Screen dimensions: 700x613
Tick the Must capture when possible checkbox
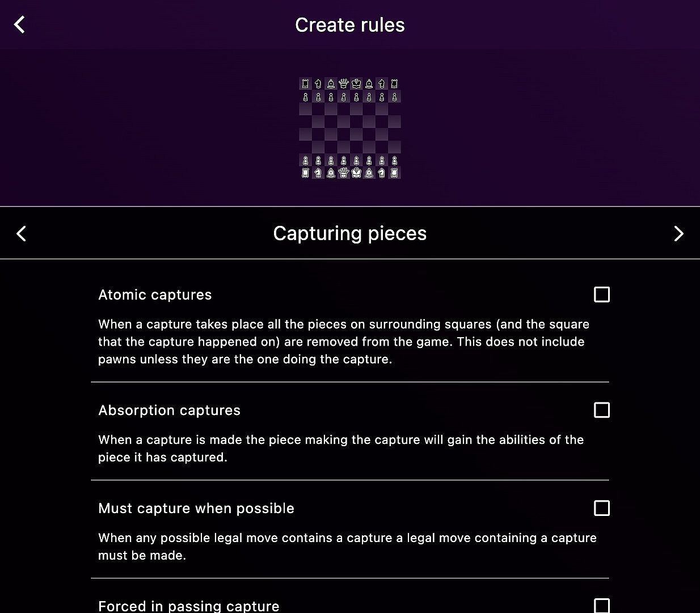click(x=601, y=508)
